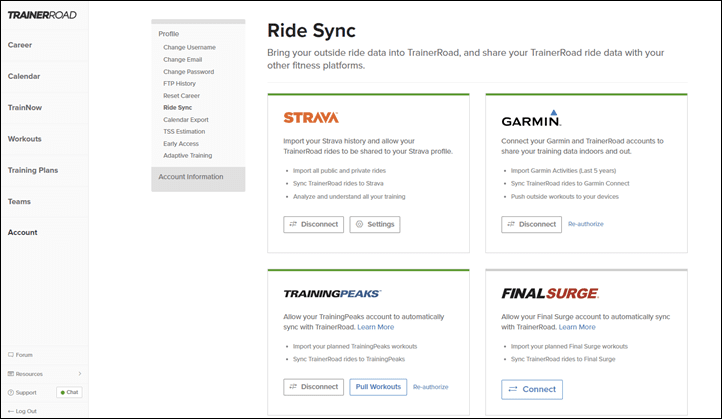Viewport: 722px width, 419px height.
Task: Disconnect the Garmin account
Action: tap(531, 225)
